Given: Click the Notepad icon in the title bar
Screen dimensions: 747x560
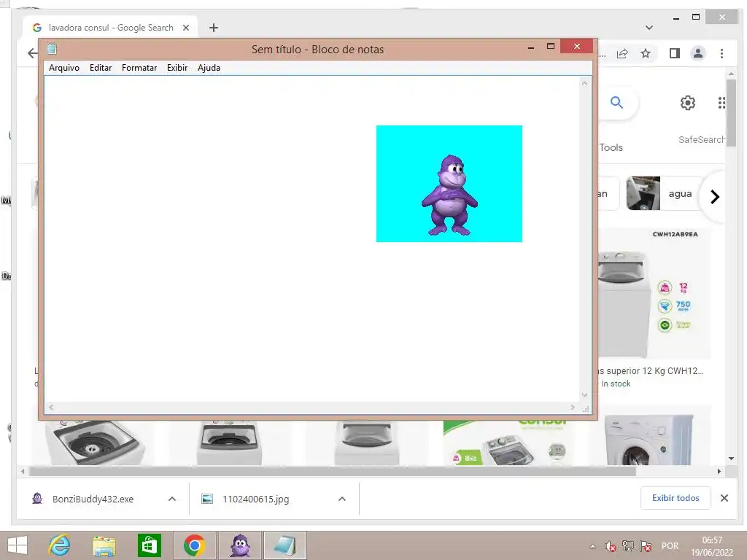Looking at the screenshot, I should 52,49.
